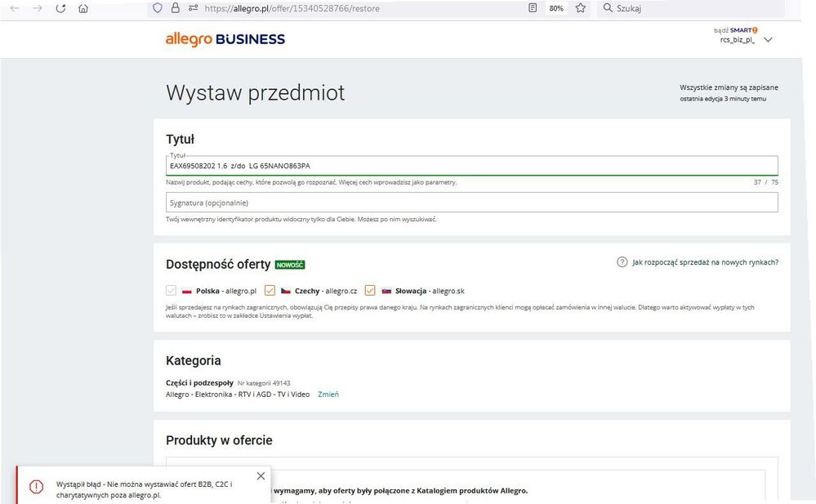
Task: Reload the page with the refresh icon
Action: 60,8
